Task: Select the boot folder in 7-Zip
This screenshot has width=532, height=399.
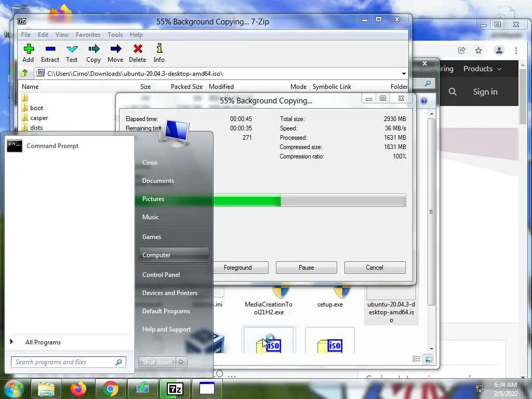Action: pos(33,108)
